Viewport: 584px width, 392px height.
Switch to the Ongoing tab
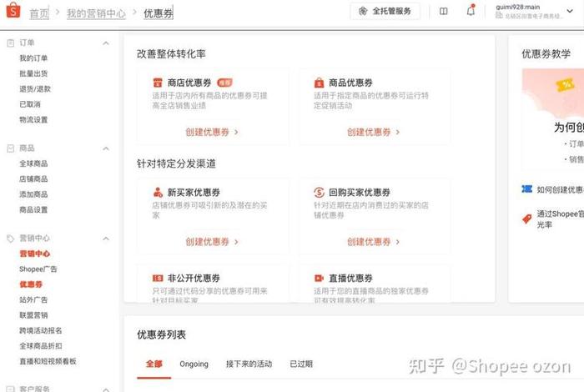pyautogui.click(x=194, y=364)
